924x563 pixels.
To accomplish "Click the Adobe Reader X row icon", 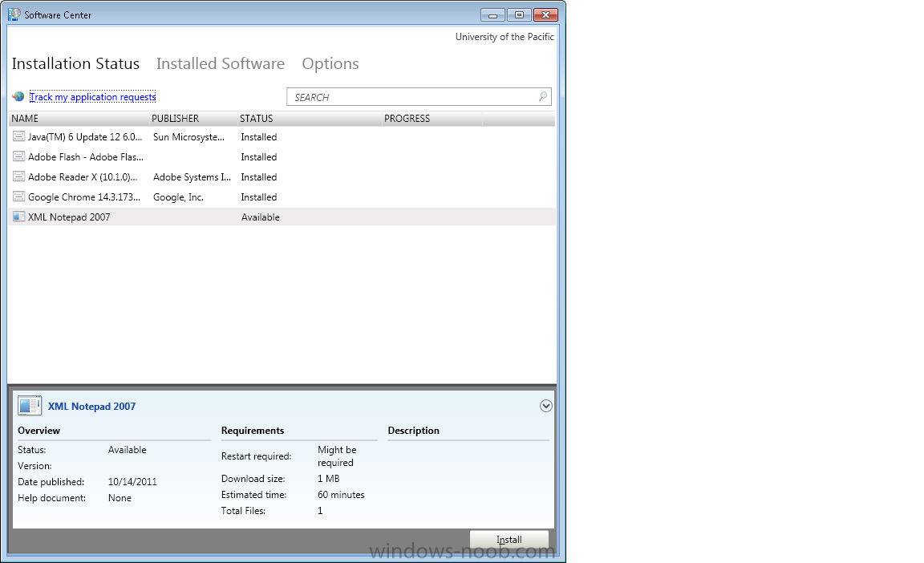I will [x=19, y=176].
